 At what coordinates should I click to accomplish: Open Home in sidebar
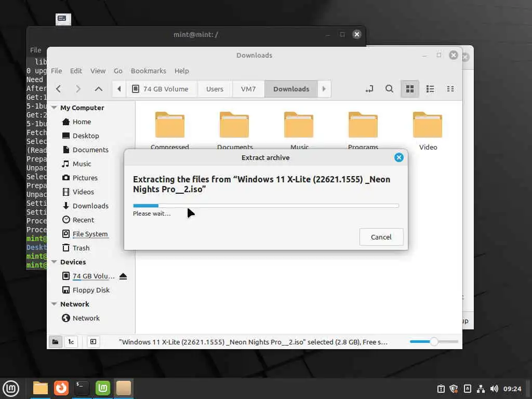point(82,122)
